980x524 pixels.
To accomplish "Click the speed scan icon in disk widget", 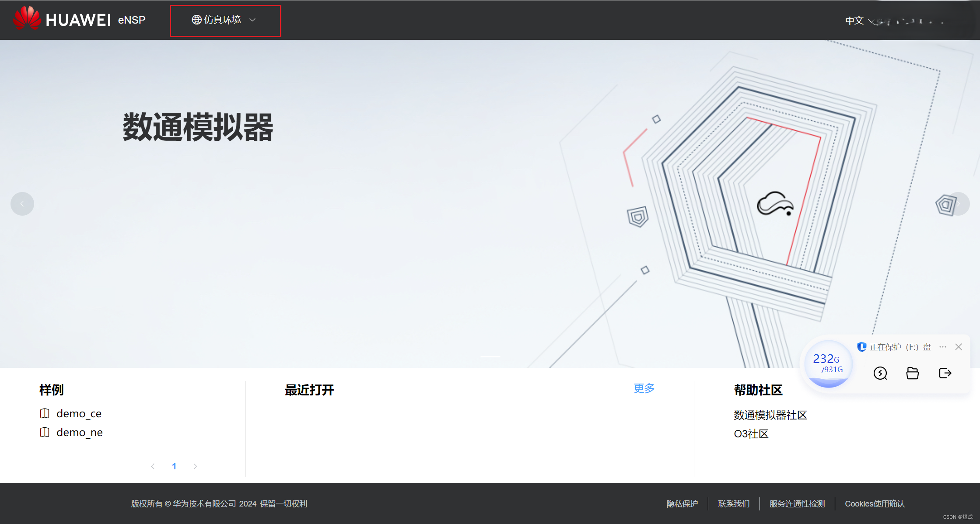I will [x=880, y=373].
